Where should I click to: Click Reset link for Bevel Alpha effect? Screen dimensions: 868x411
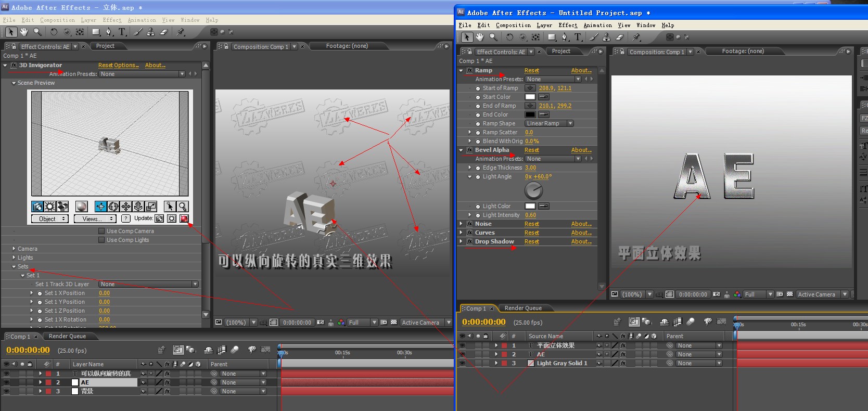pos(532,150)
